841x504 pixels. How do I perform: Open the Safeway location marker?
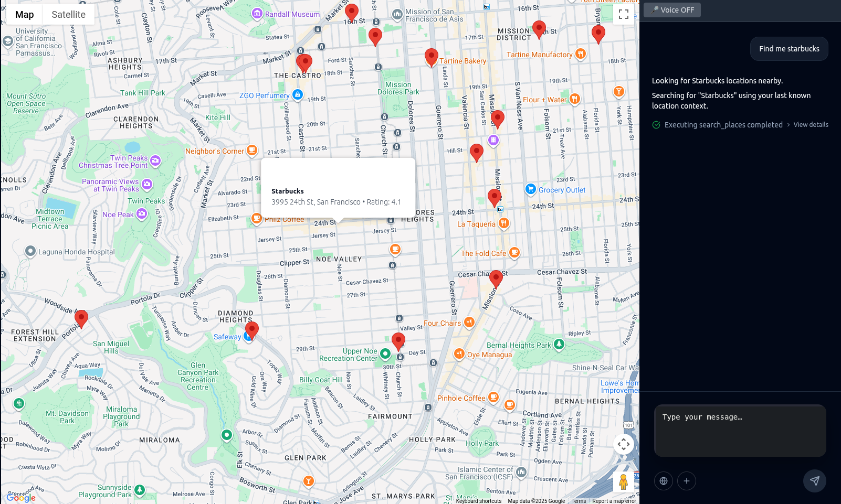point(247,336)
